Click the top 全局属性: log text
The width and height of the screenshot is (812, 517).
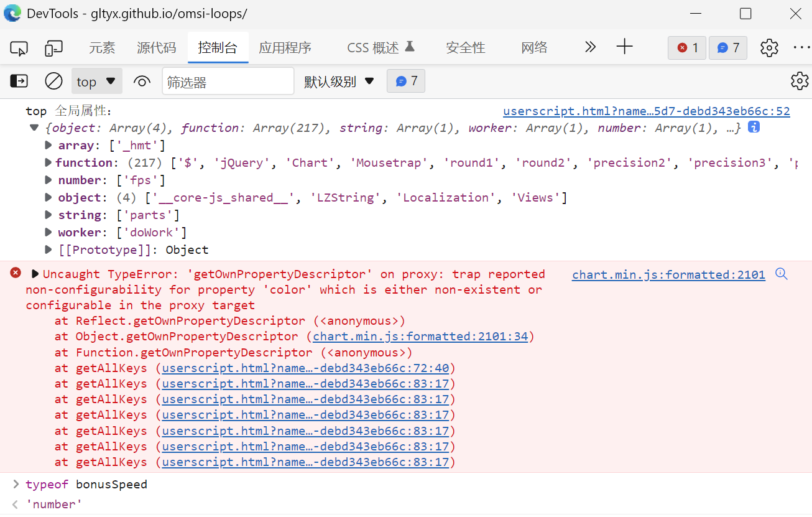(68, 111)
